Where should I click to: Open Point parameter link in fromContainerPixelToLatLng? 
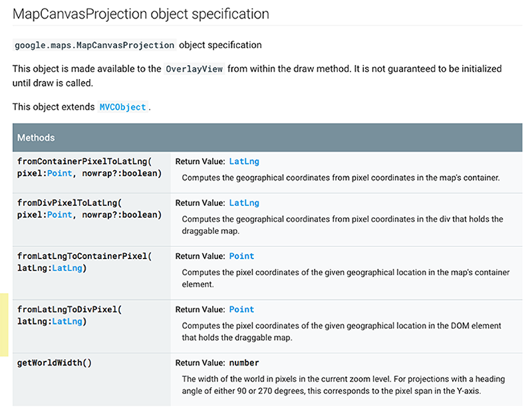tap(59, 173)
